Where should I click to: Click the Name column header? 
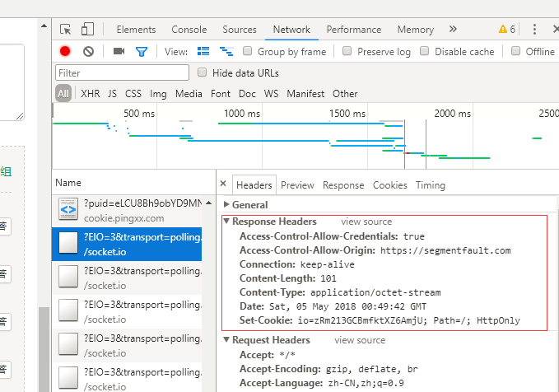point(133,182)
